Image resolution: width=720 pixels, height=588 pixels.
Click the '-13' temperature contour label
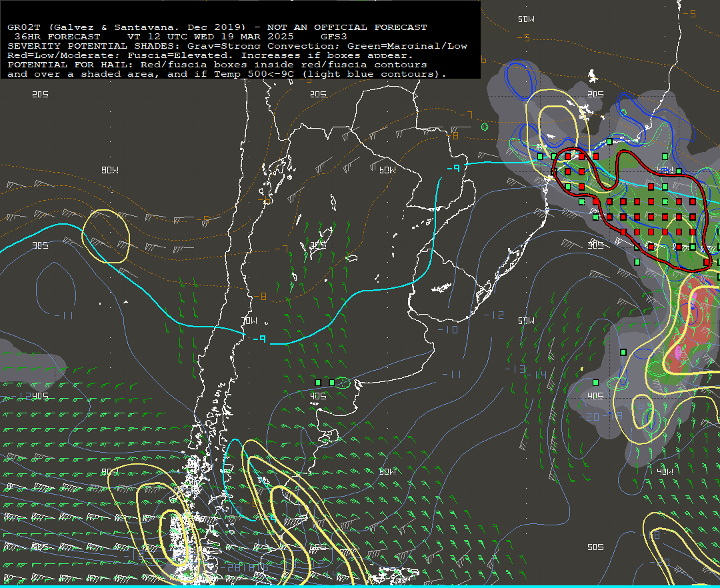(515, 369)
